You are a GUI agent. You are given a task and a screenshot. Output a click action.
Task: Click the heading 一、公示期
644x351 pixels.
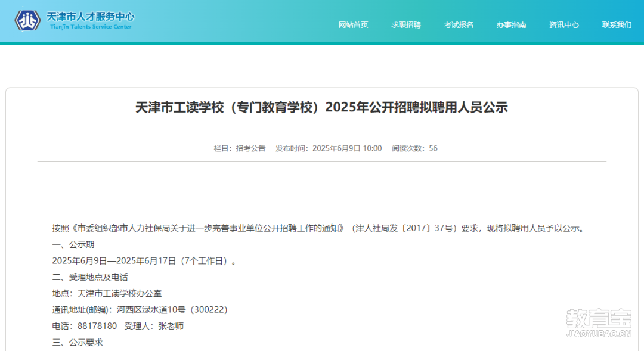point(73,245)
